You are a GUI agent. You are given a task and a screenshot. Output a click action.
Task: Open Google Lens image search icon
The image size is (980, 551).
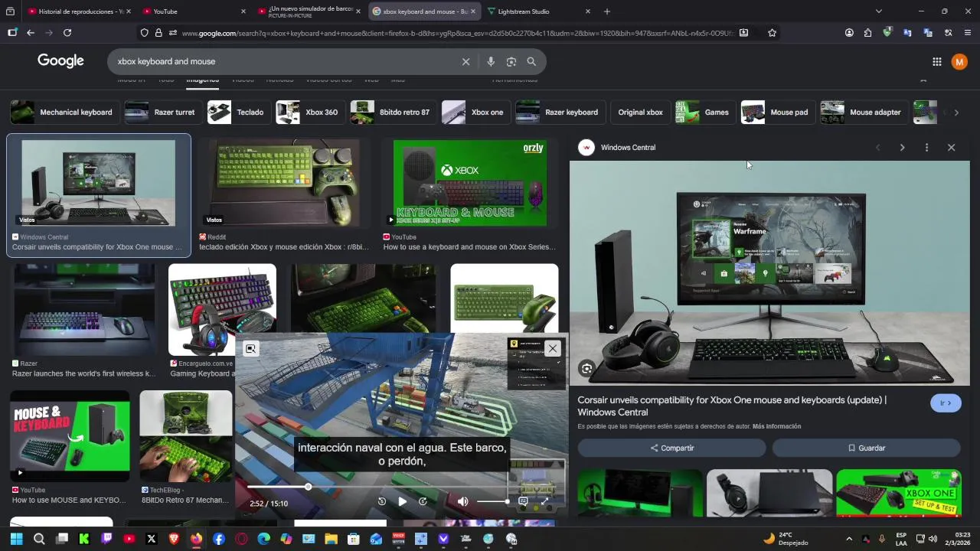coord(511,61)
